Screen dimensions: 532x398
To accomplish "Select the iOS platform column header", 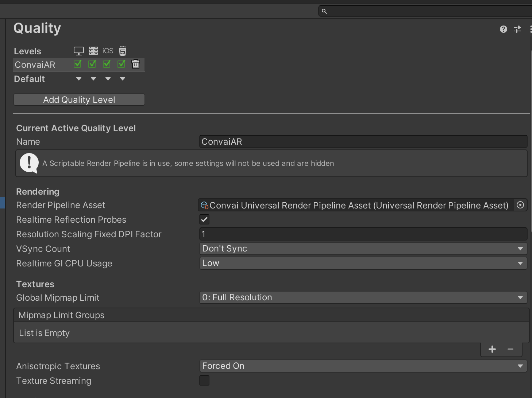I will [108, 51].
